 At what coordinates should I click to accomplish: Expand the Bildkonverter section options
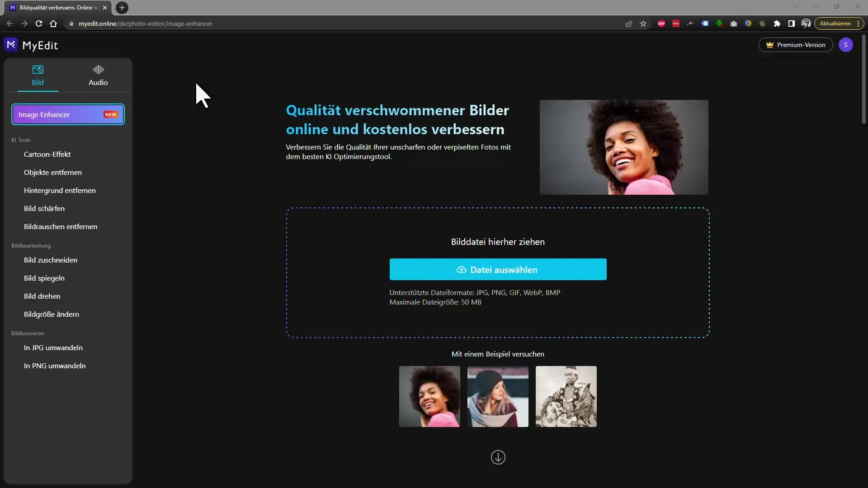pyautogui.click(x=28, y=333)
